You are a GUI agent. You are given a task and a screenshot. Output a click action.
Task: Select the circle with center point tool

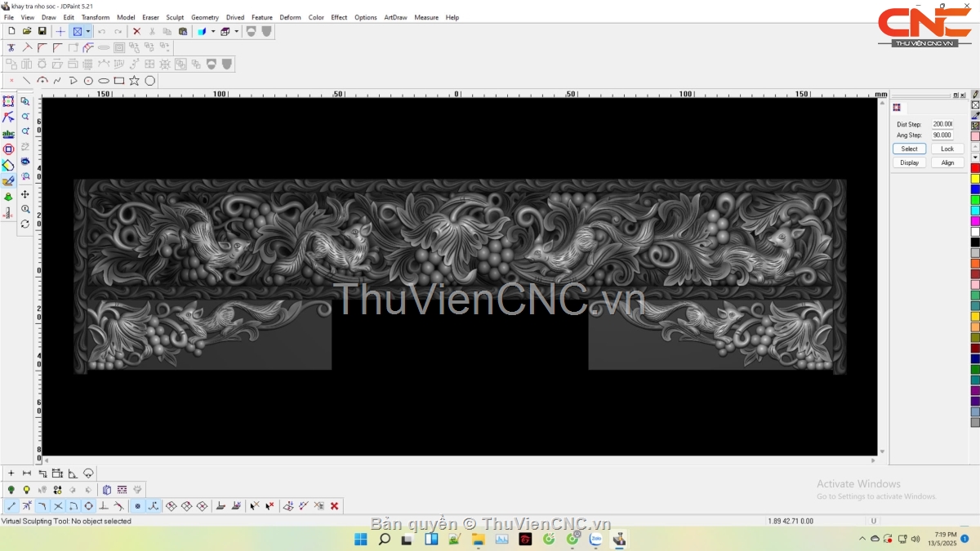[88, 81]
